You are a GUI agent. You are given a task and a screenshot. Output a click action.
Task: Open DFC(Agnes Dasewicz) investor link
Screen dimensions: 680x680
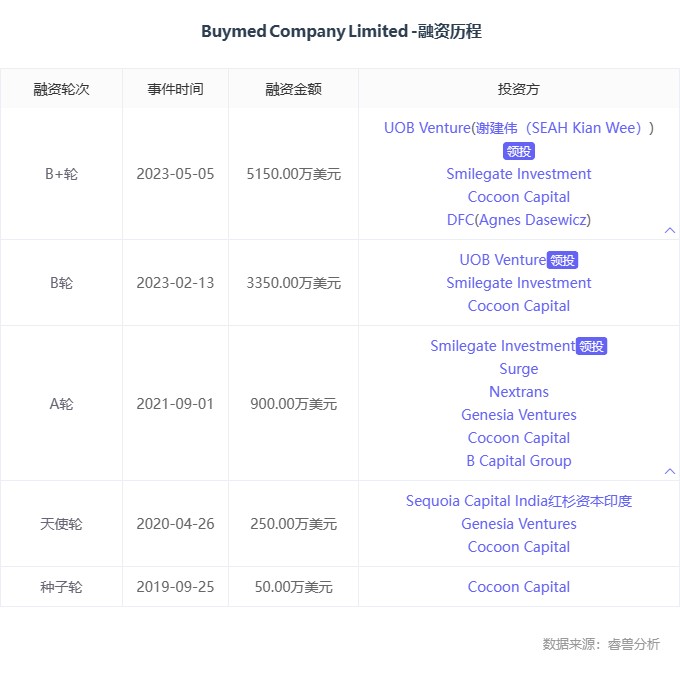click(518, 220)
